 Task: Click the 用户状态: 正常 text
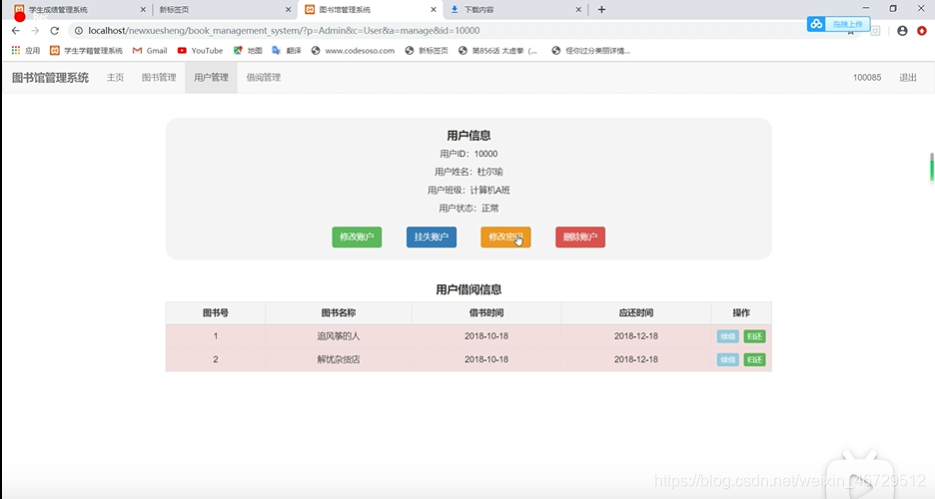tap(469, 208)
